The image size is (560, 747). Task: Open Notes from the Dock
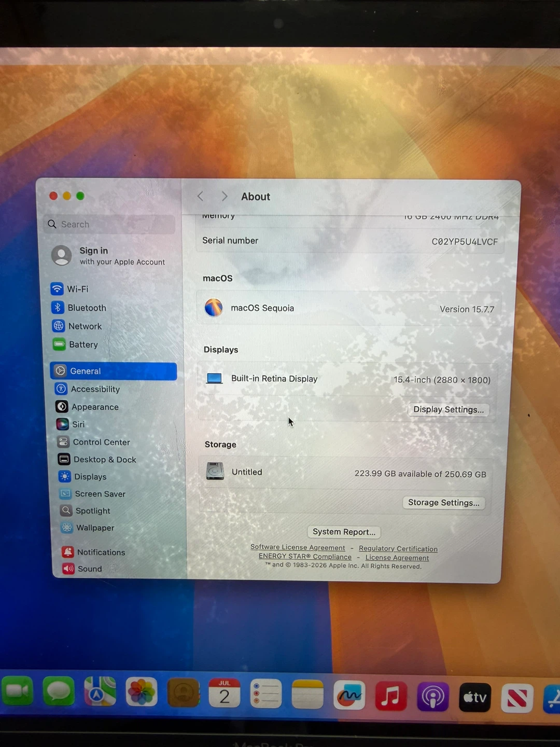pyautogui.click(x=307, y=694)
